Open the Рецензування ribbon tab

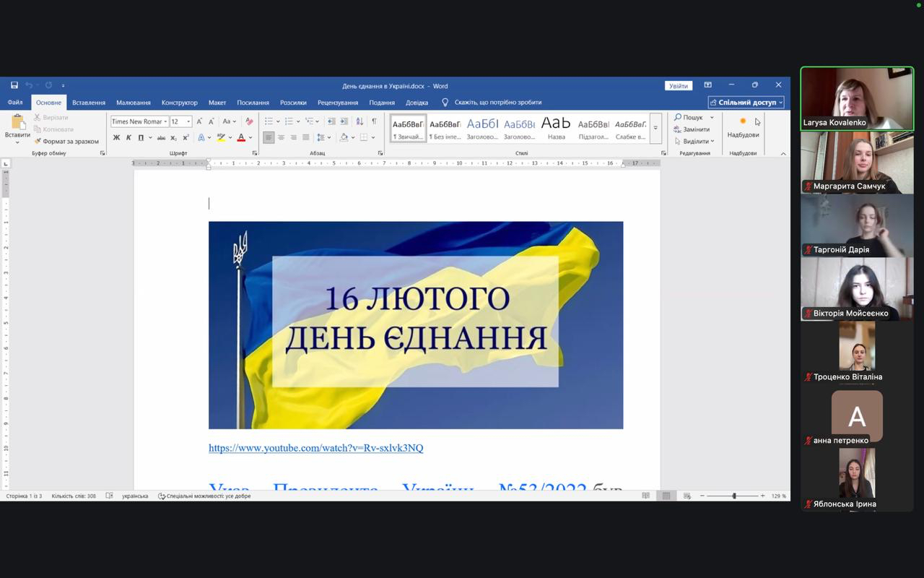(337, 103)
